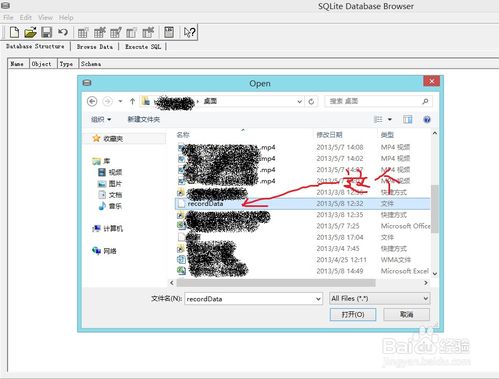Click the New Database toolbar icon
499x379 pixels.
14,32
